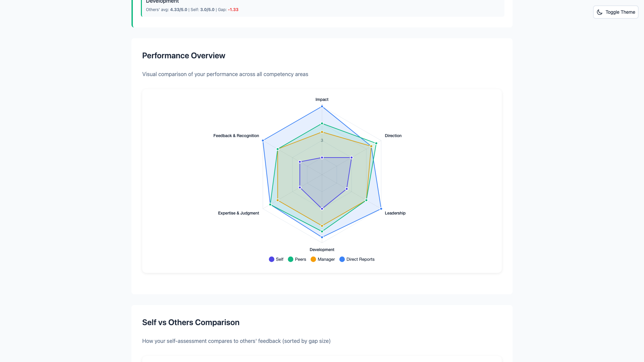The width and height of the screenshot is (644, 362).
Task: Select the Development point on the green series
Action: tap(322, 231)
